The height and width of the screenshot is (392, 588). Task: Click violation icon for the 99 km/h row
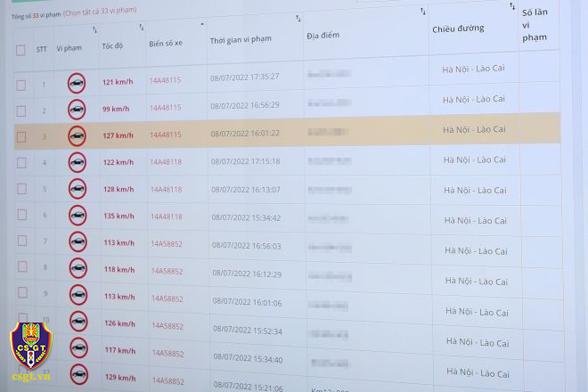77,110
